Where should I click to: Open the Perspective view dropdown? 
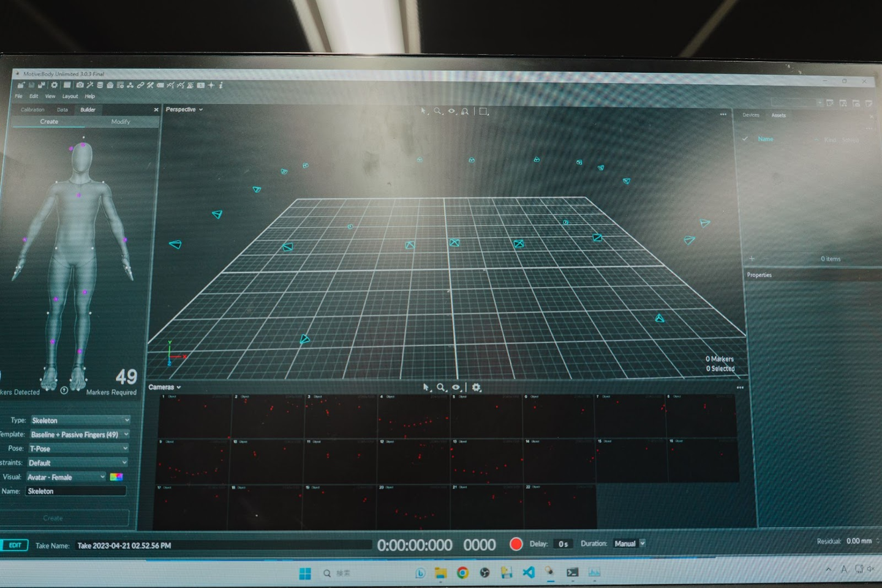coord(184,110)
